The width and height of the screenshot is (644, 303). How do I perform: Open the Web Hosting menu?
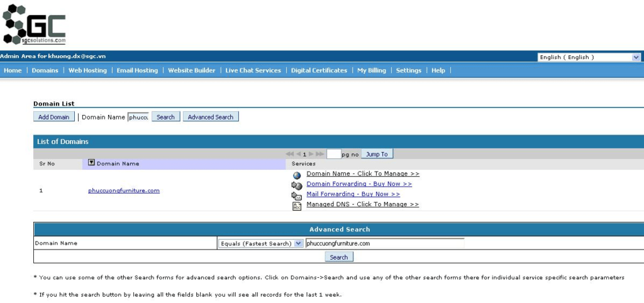[x=87, y=70]
